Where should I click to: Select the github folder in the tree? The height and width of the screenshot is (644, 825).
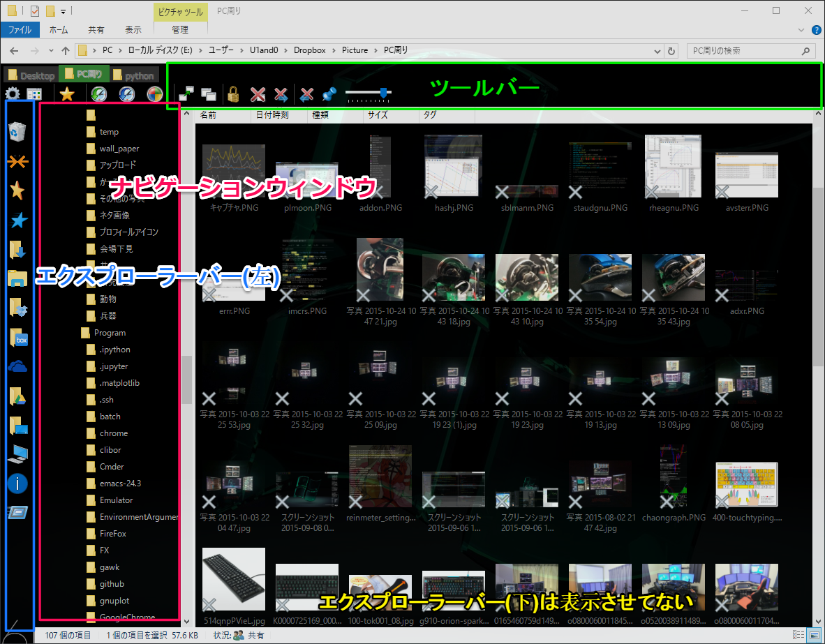point(105,584)
